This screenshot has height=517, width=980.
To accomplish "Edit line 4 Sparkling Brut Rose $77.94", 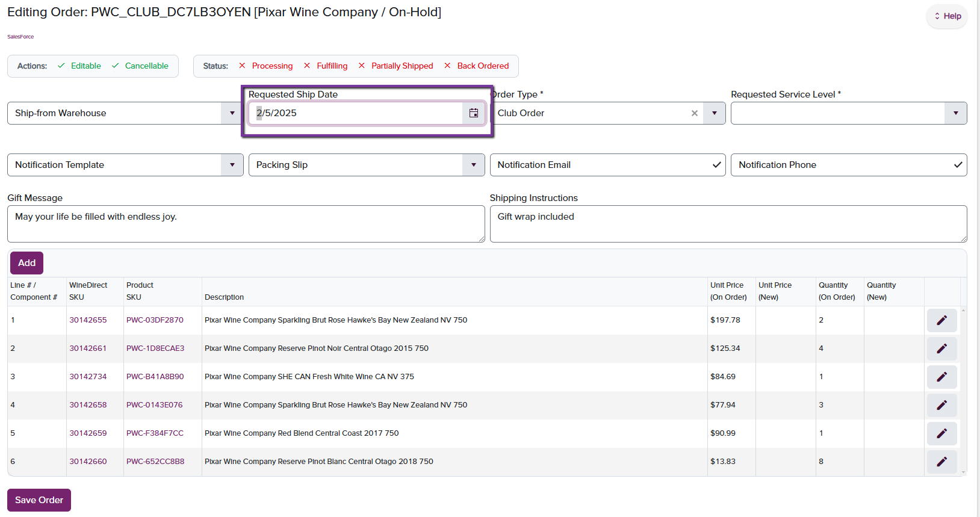I will (x=941, y=405).
